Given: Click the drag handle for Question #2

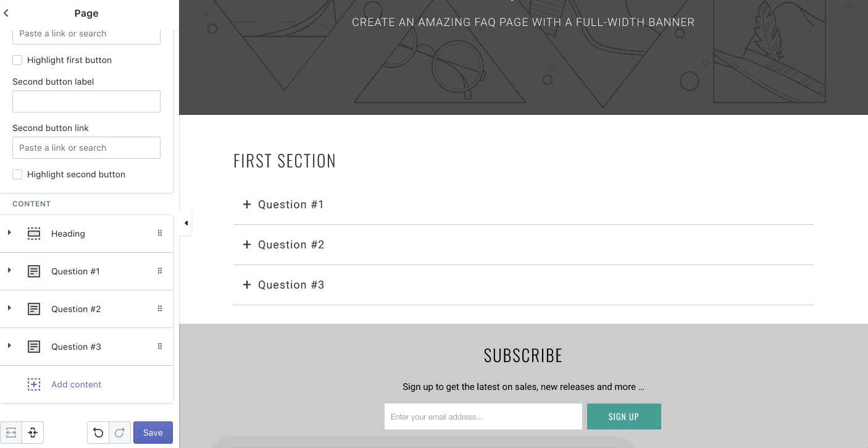Looking at the screenshot, I should click(x=160, y=309).
